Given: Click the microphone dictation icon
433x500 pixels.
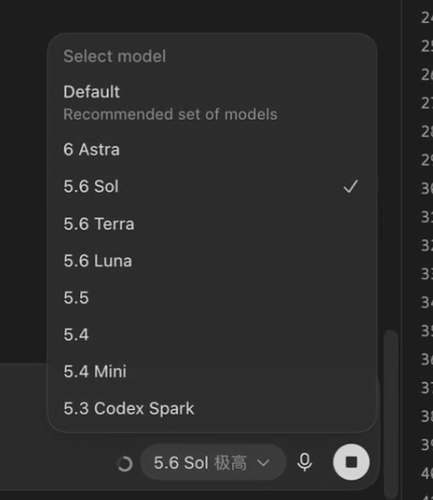Looking at the screenshot, I should (x=304, y=463).
